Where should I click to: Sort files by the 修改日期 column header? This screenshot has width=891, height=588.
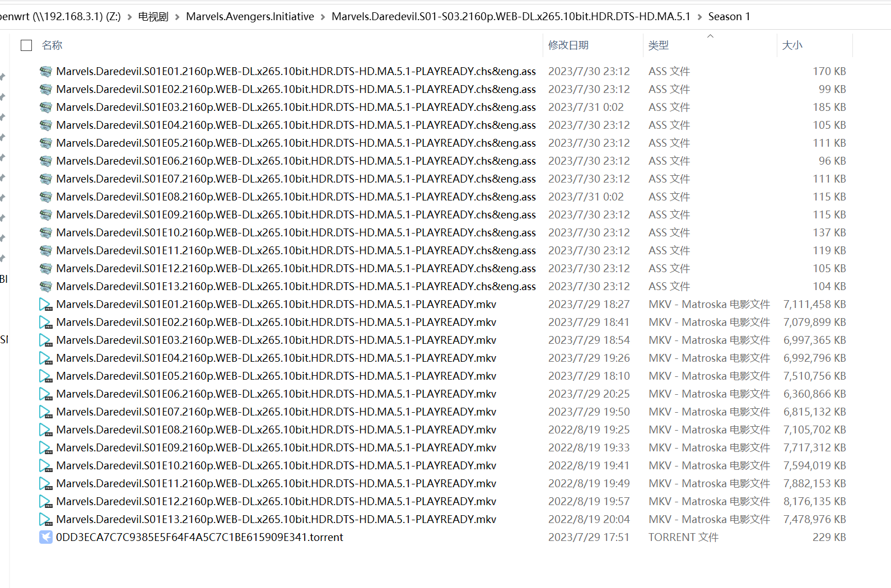pos(568,45)
